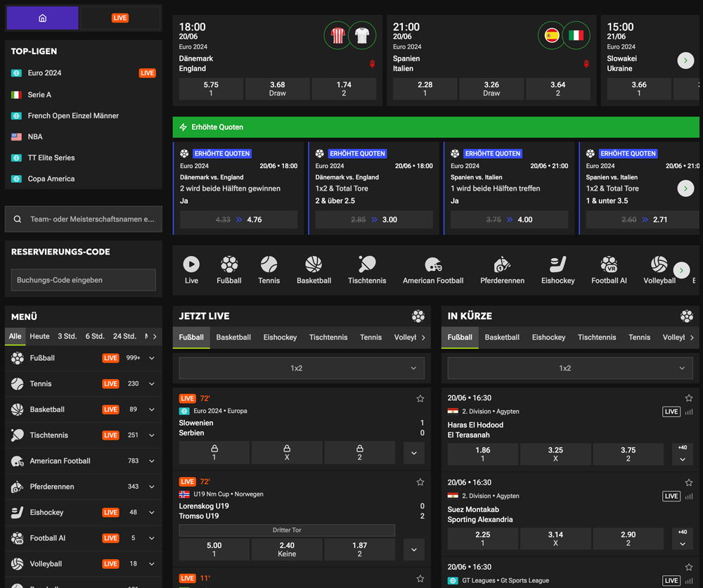Click the home icon button
The height and width of the screenshot is (588, 703).
click(42, 18)
